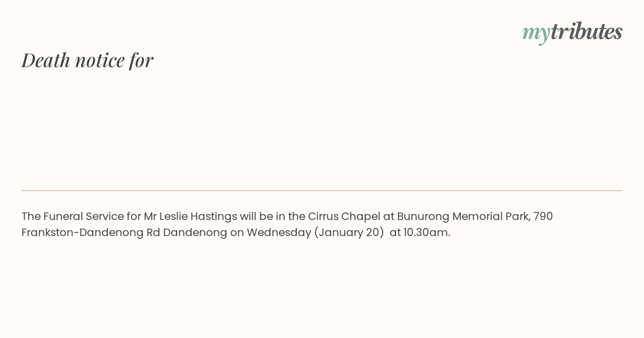644x338 pixels.
Task: Click "The Funeral Service" opening words
Action: [72, 216]
